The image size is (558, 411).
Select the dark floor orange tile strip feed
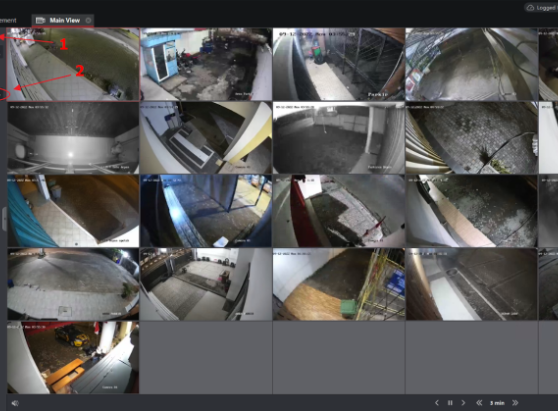point(472,211)
